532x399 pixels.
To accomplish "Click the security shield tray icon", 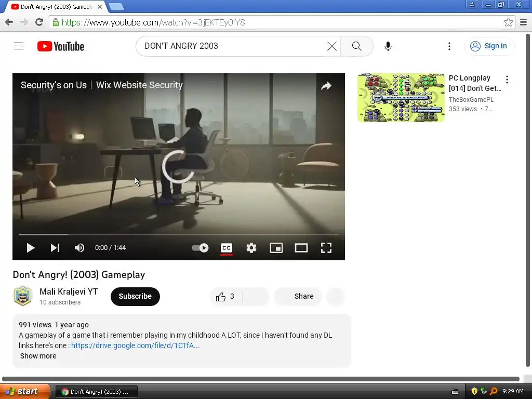I will [x=474, y=392].
